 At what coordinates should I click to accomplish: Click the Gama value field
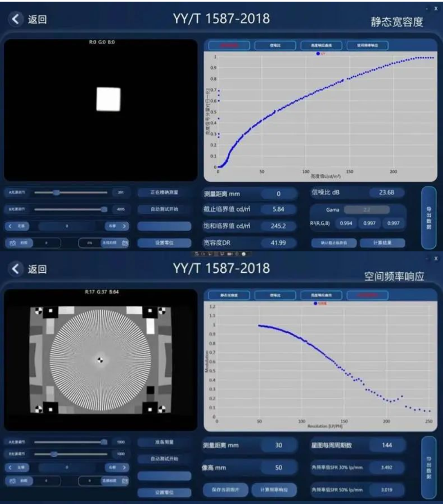point(367,210)
